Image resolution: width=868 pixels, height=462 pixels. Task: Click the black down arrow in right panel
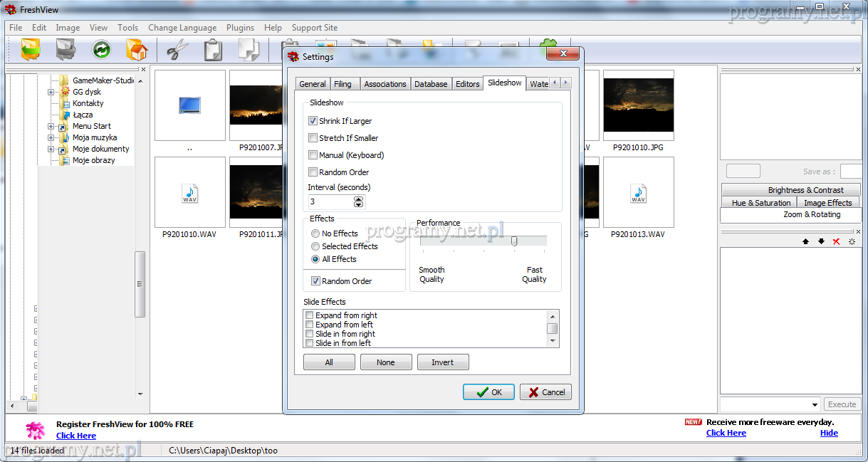pyautogui.click(x=821, y=241)
